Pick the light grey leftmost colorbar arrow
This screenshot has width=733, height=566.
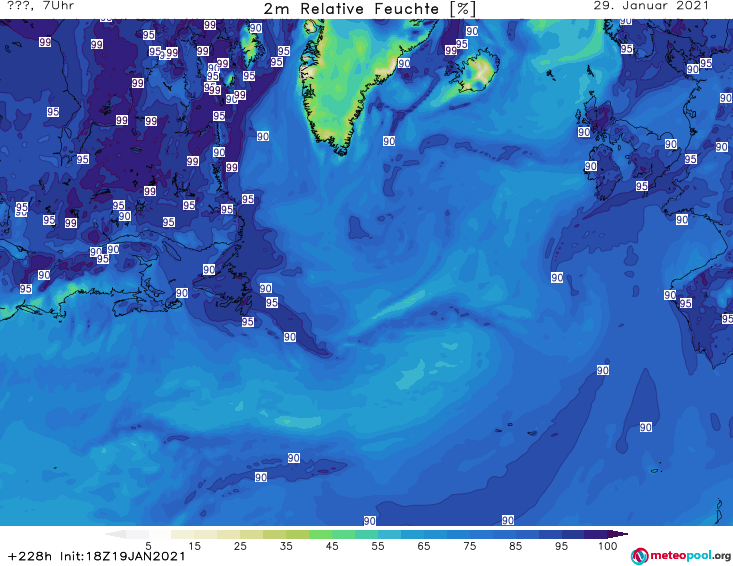[x=115, y=534]
